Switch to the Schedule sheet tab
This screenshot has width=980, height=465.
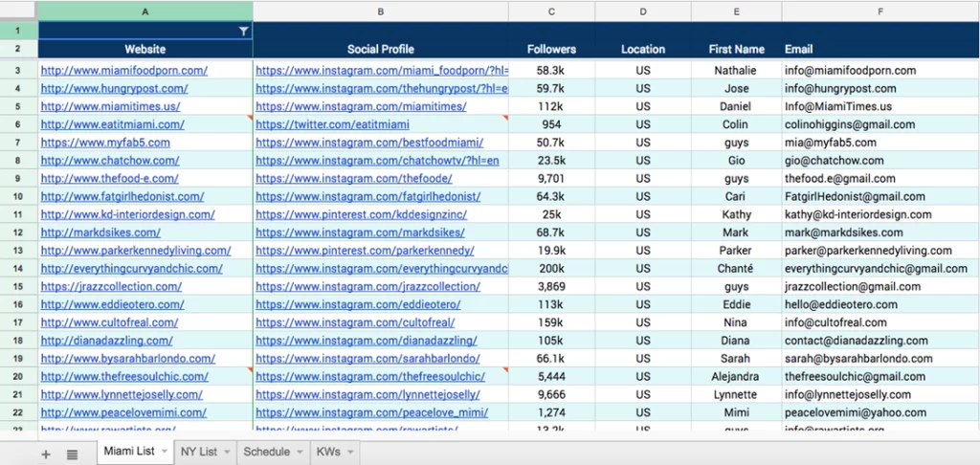[x=266, y=452]
